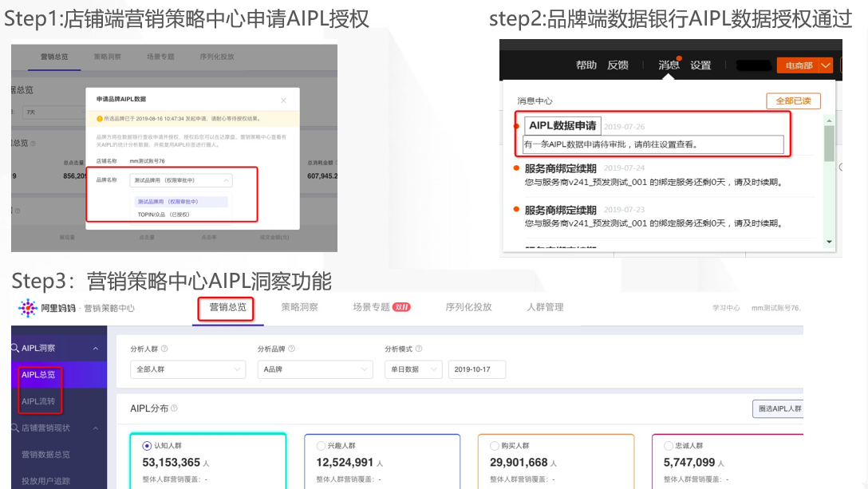Screen dimensions: 868x489
Task: Select 序列化投放 tab in Step3 navigation
Action: (x=468, y=307)
